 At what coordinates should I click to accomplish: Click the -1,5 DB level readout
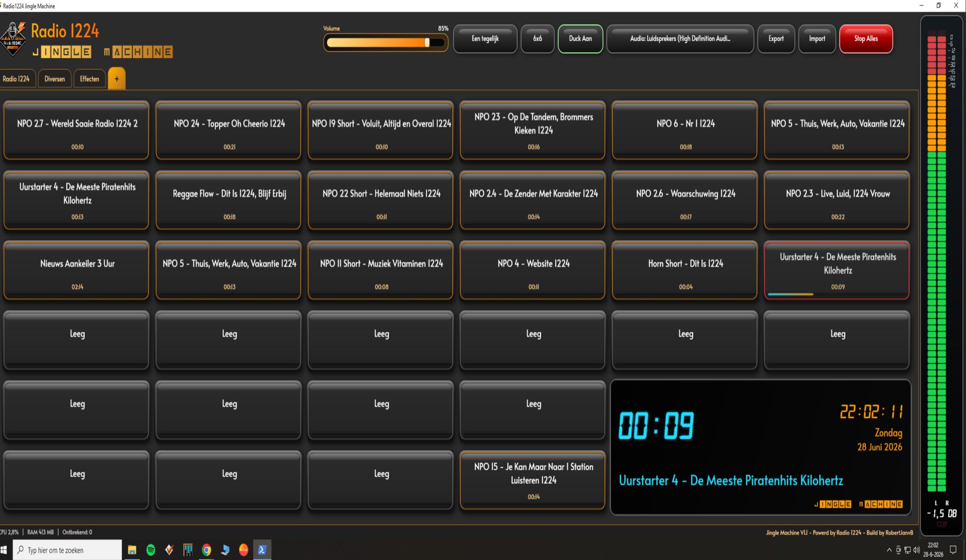click(x=942, y=514)
